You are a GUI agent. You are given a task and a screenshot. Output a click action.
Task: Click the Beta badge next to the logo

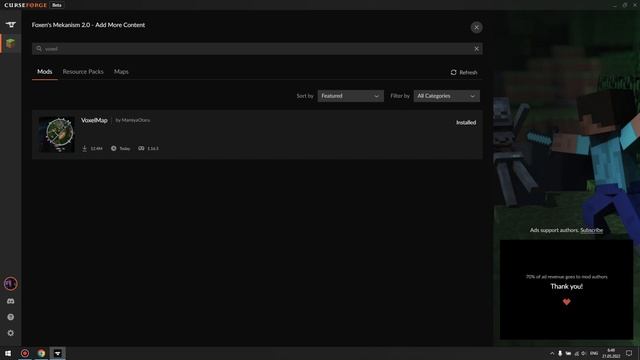[x=57, y=5]
